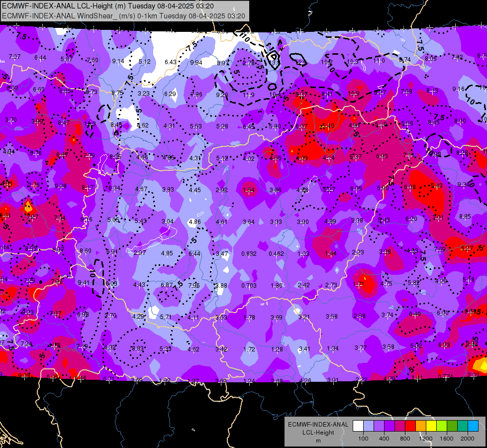Click the 9.14 wind shear value

(118, 61)
